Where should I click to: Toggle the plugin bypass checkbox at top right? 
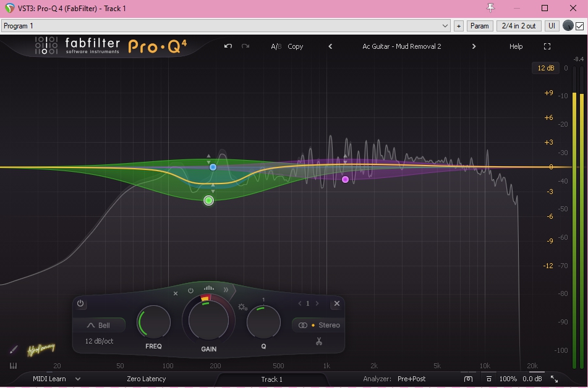pos(579,26)
